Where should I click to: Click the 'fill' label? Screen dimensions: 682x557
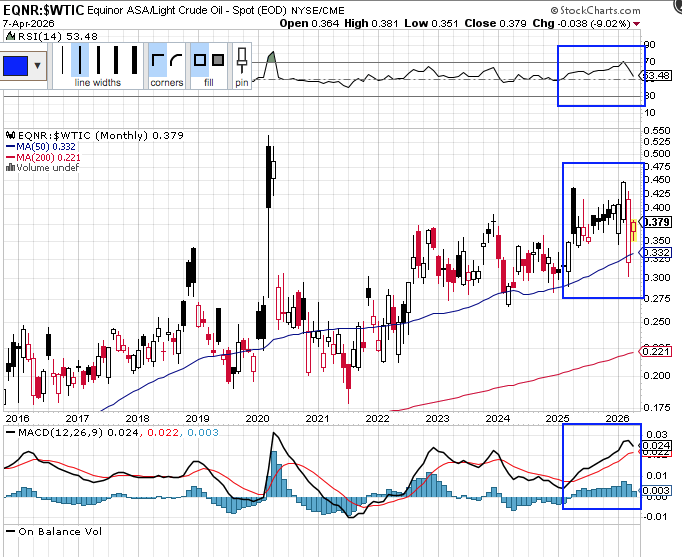tap(209, 83)
